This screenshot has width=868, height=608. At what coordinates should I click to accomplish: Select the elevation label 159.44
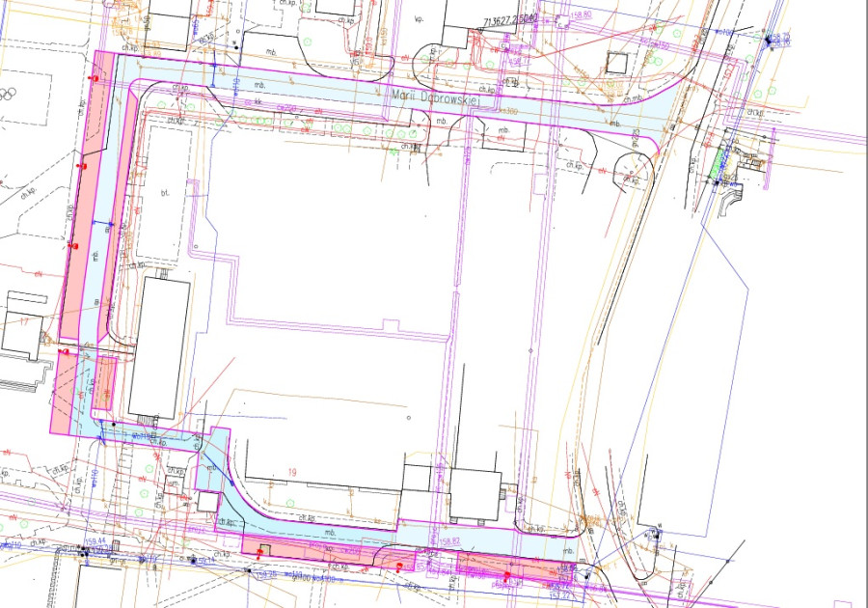pos(95,542)
